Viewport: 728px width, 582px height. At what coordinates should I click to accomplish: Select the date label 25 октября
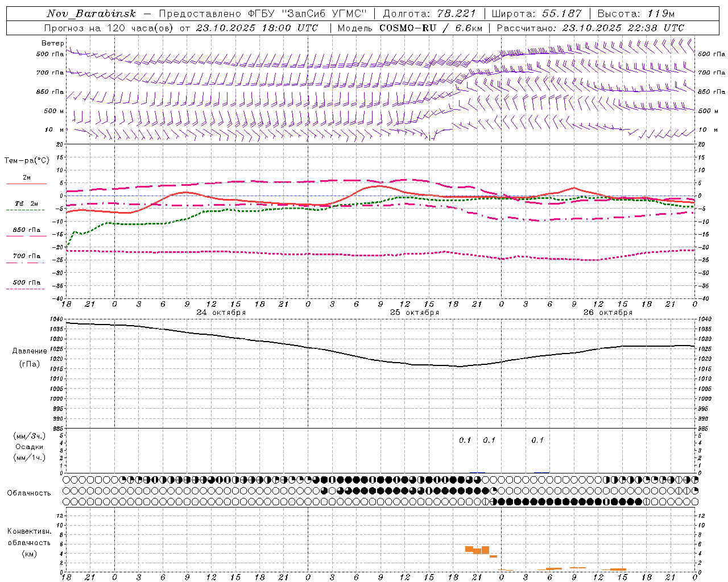coord(415,313)
